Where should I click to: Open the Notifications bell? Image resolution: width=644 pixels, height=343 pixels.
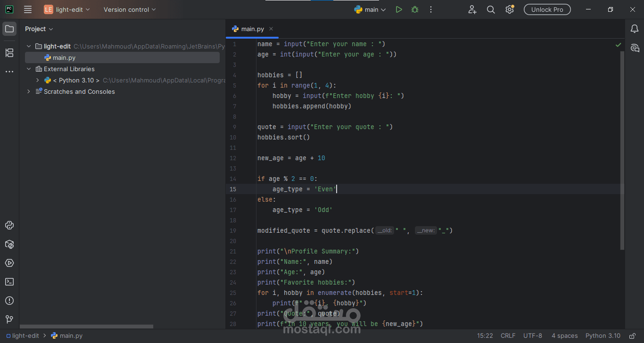pos(635,29)
